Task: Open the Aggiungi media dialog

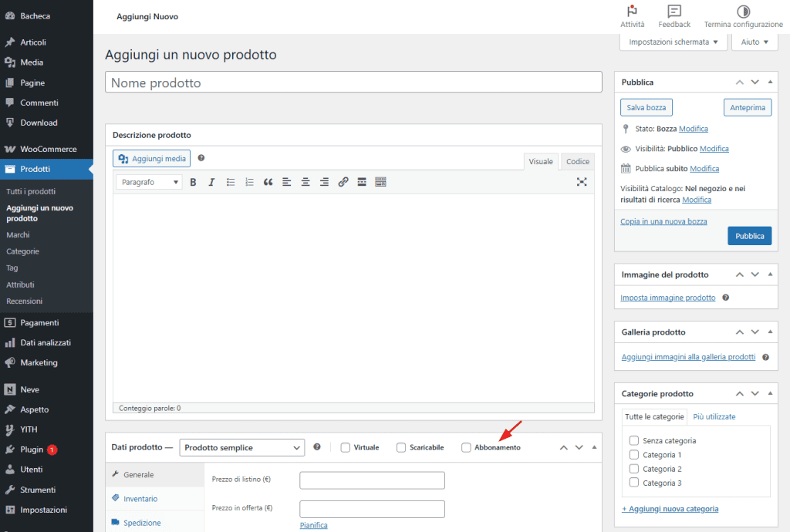Action: click(151, 158)
